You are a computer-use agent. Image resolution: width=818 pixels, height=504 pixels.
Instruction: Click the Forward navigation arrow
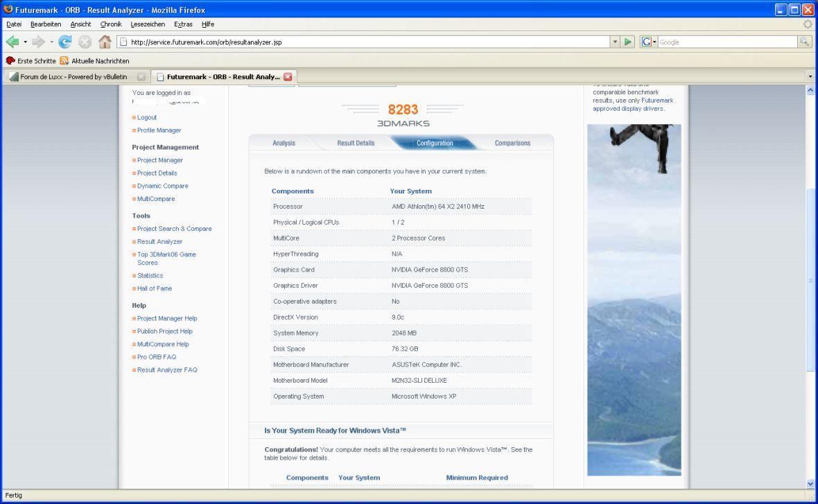38,42
